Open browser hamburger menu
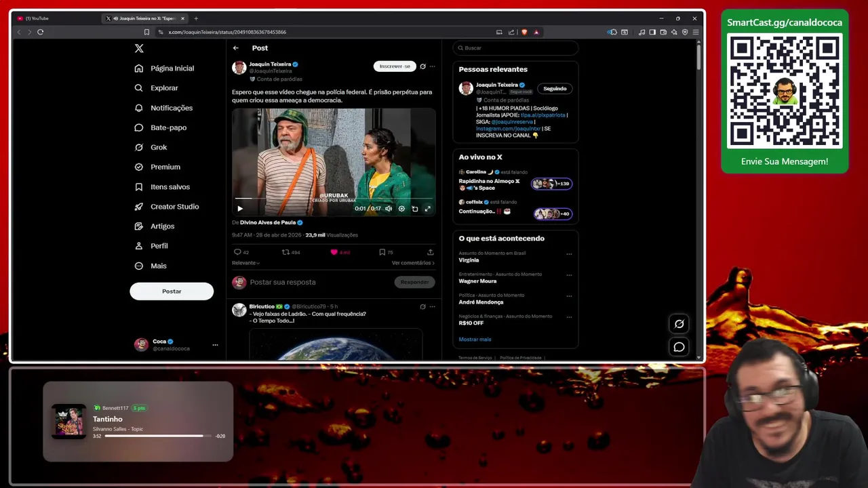868x488 pixels. [x=696, y=32]
